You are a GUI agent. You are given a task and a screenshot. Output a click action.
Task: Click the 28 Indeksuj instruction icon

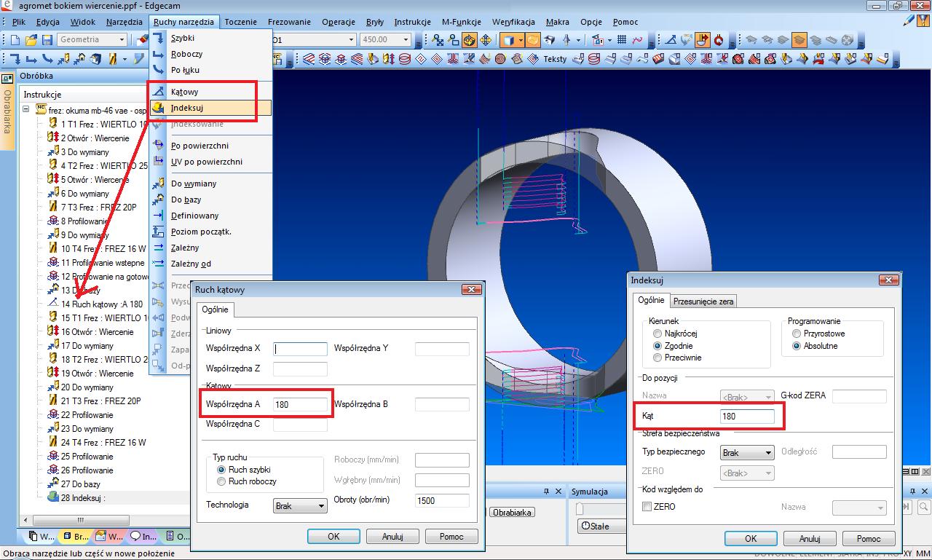[52, 498]
